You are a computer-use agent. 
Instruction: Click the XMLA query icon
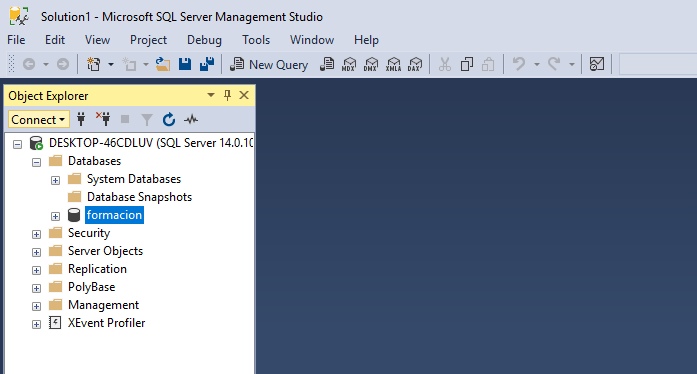[393, 64]
